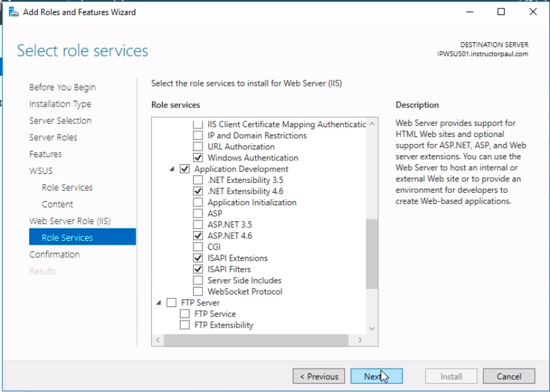Tick the ASP checkbox
This screenshot has width=550, height=392.
(x=198, y=214)
